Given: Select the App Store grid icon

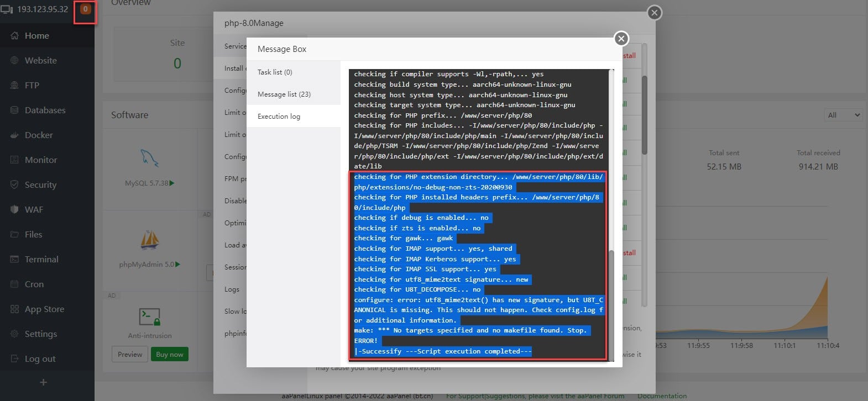Looking at the screenshot, I should click(x=14, y=309).
